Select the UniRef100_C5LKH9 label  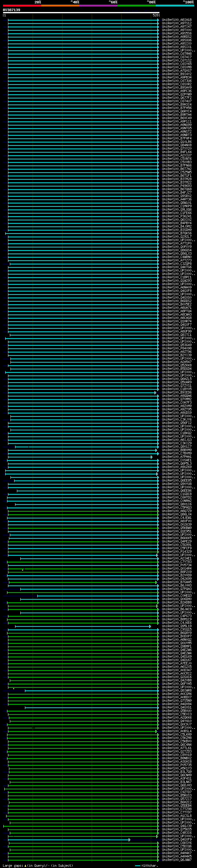pyautogui.click(x=177, y=735)
